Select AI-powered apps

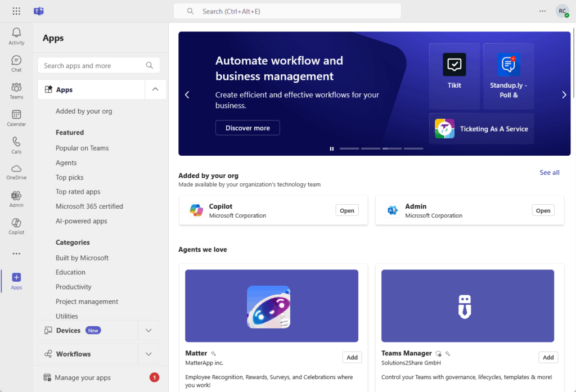coord(81,221)
